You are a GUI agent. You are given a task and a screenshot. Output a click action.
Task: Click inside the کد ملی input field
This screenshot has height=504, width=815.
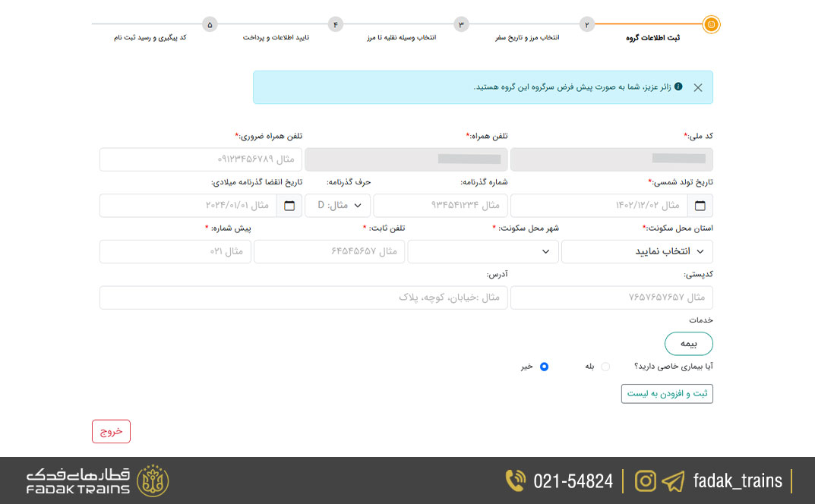pyautogui.click(x=612, y=159)
